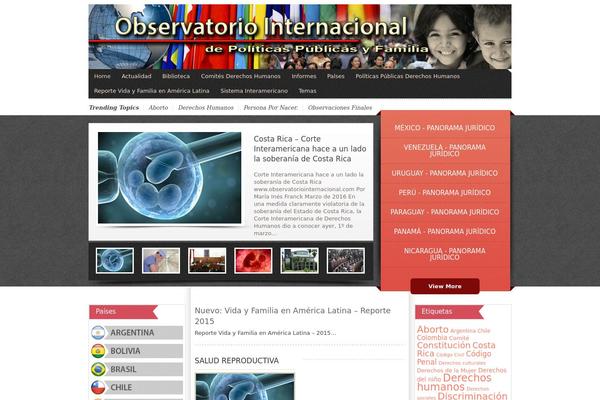The width and height of the screenshot is (600, 400).
Task: Open Uruguay - Panorama Jurídico link
Action: pos(445,173)
